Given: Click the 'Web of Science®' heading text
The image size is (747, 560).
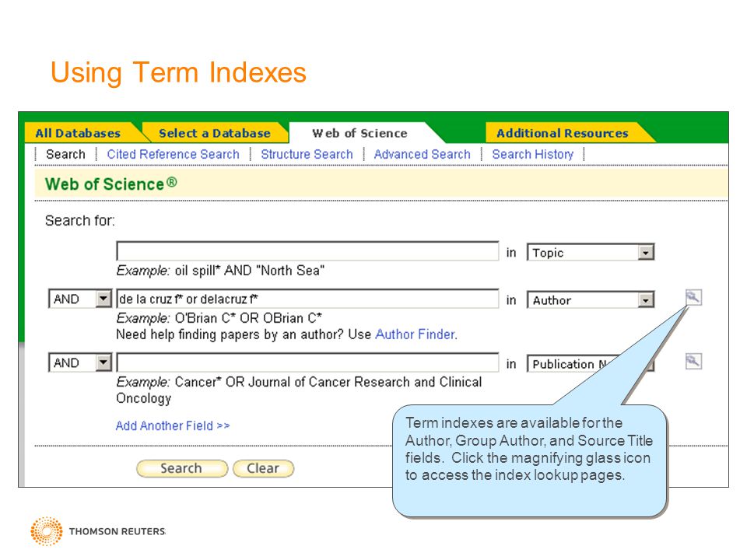Looking at the screenshot, I should [111, 184].
